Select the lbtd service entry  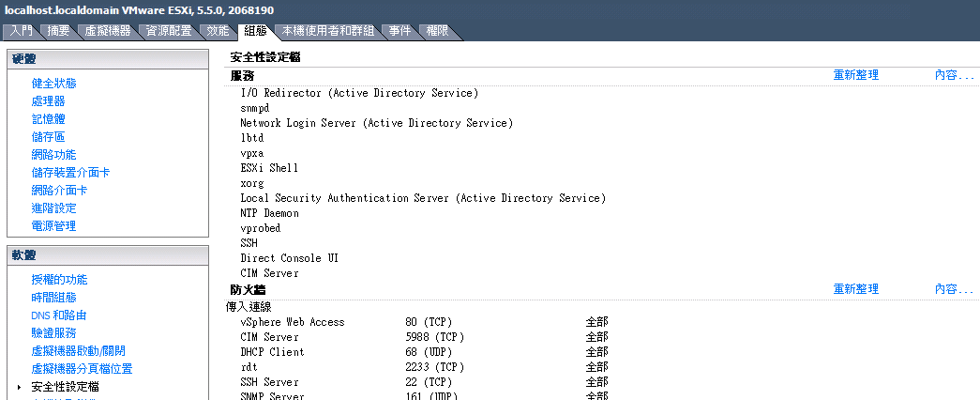pyautogui.click(x=252, y=138)
